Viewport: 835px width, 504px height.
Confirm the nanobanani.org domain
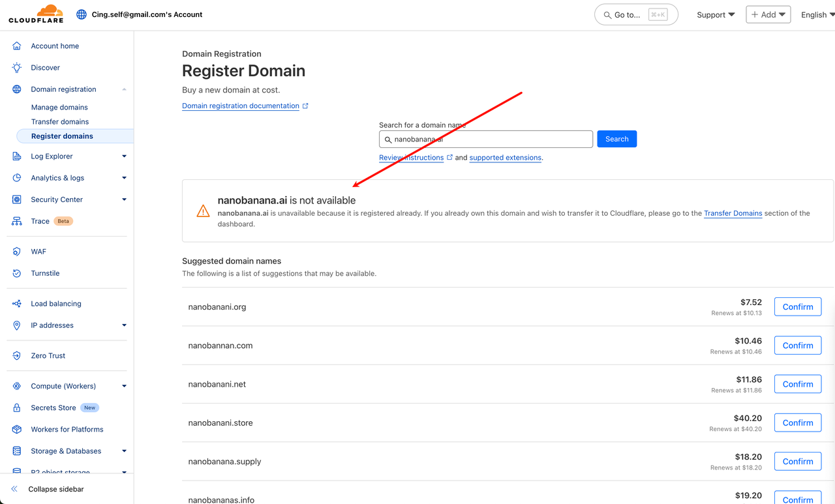click(797, 307)
